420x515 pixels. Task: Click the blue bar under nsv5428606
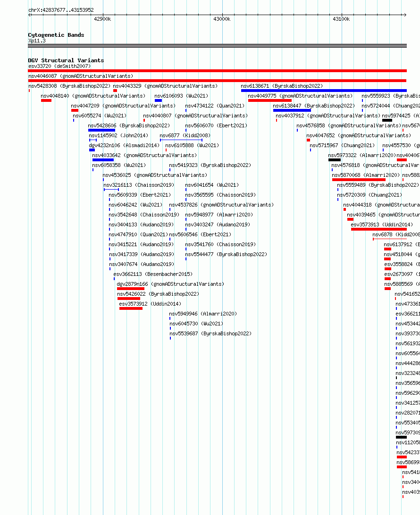pos(101,130)
